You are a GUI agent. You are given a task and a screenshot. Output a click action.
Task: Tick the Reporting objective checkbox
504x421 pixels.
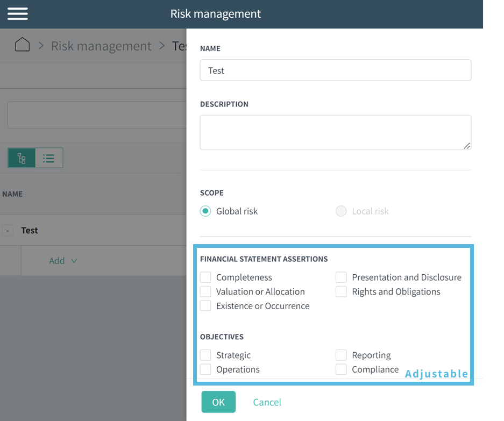coord(341,355)
